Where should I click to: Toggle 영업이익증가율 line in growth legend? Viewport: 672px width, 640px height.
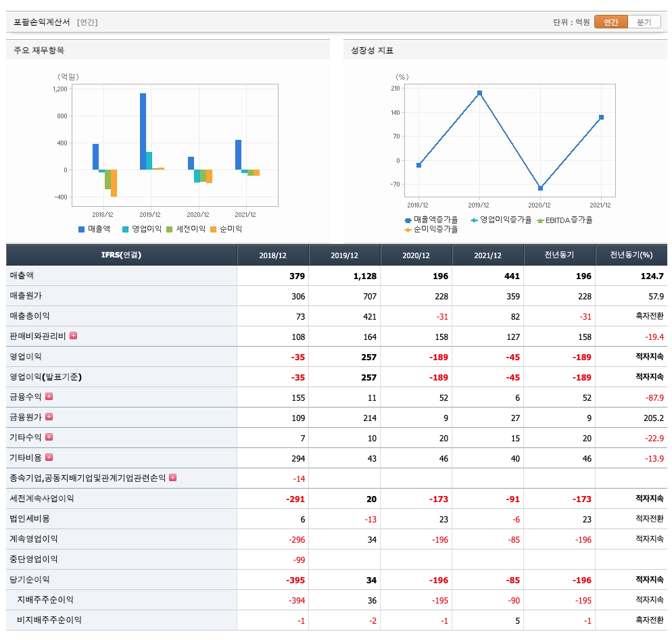click(x=501, y=220)
